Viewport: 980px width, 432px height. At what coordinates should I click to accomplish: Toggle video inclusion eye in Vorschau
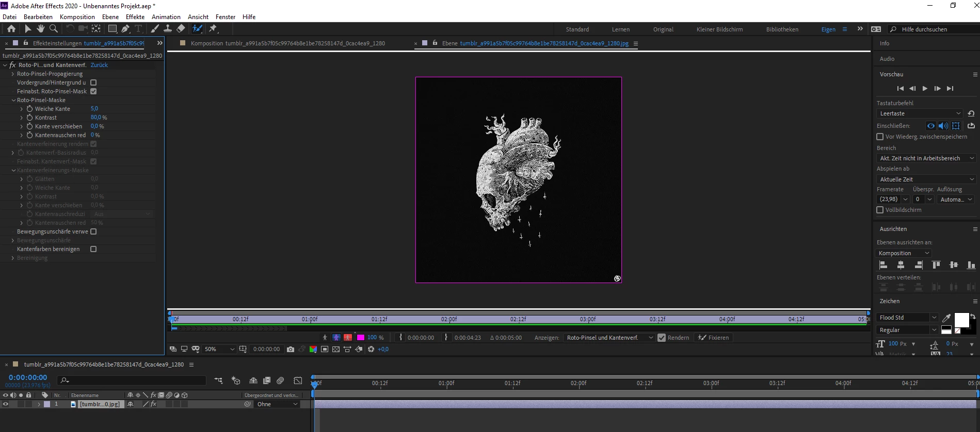930,126
